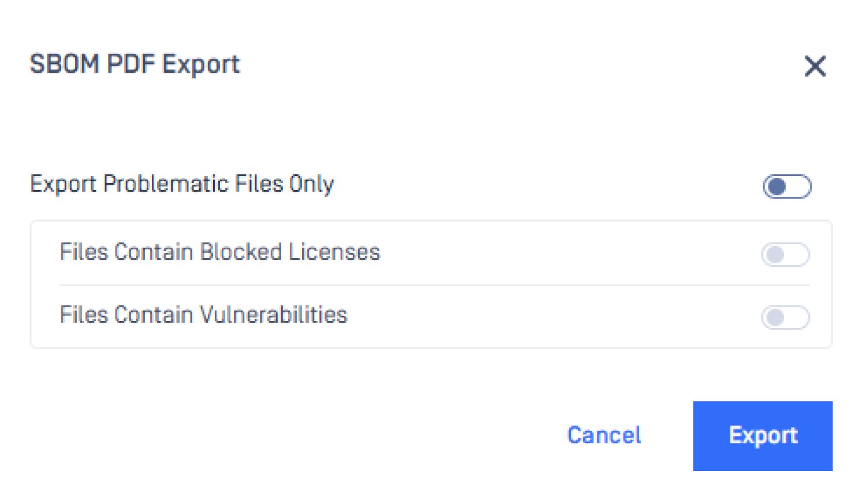Screen dimensions: 866x504
Task: Click the "SBOM PDF Export" title text
Action: pos(135,64)
